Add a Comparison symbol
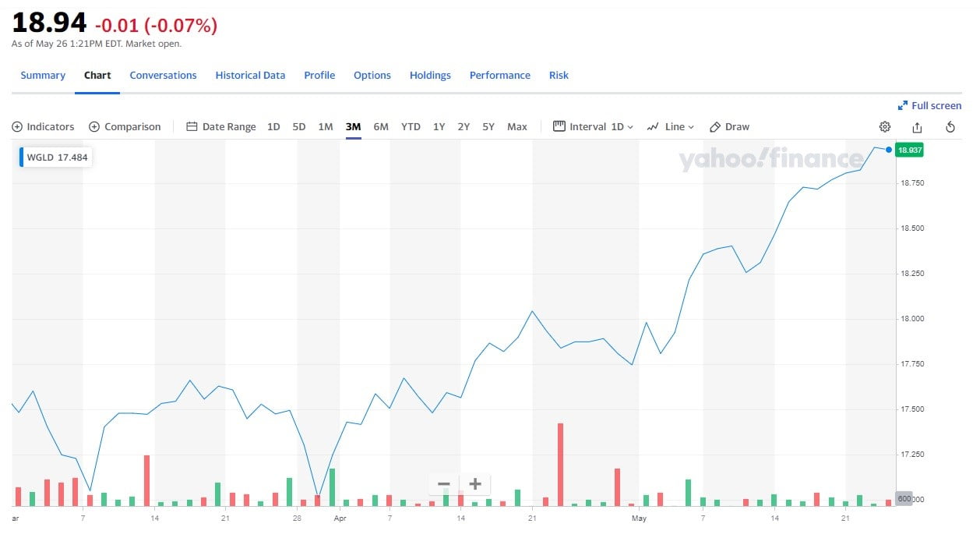 (x=125, y=127)
